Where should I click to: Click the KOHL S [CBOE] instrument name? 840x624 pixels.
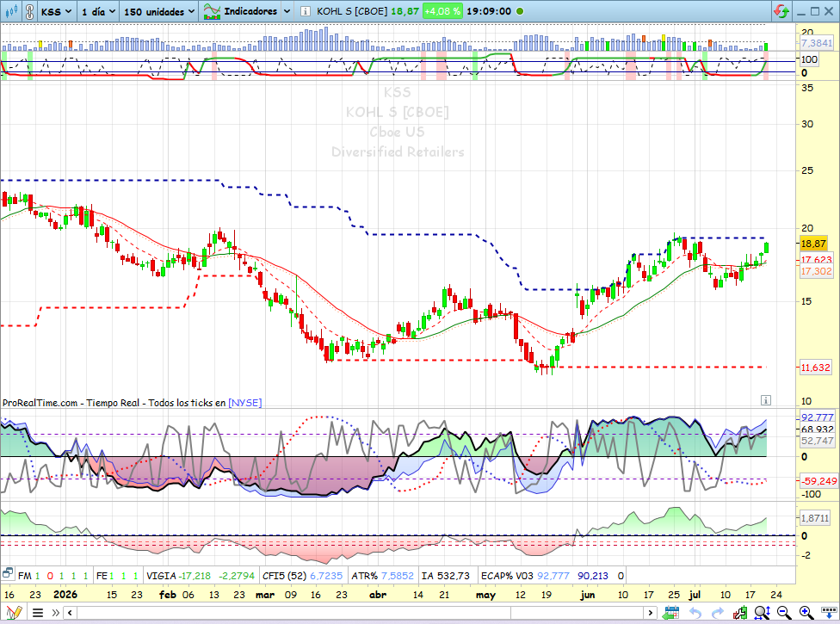click(x=351, y=11)
